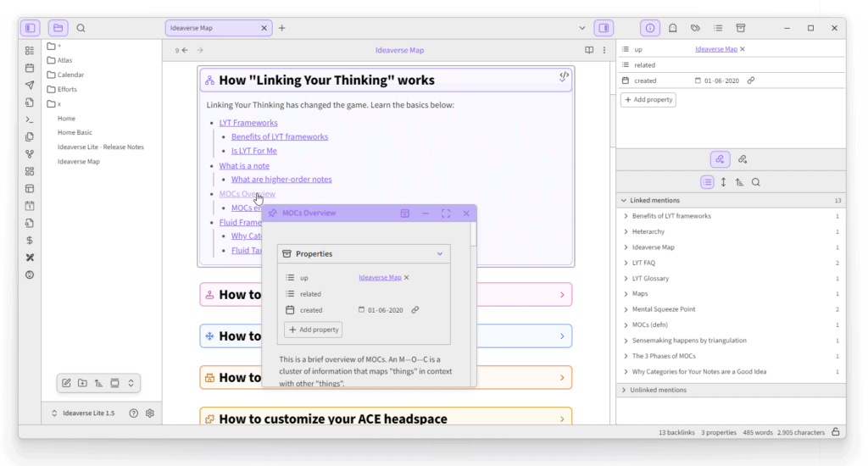Open the tab list dropdown chevron

(581, 28)
